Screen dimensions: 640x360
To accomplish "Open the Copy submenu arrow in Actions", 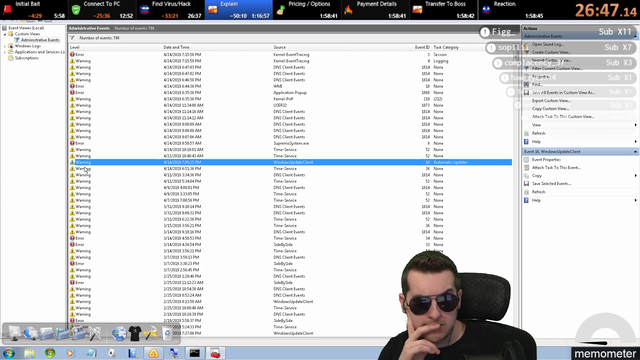I will click(635, 176).
